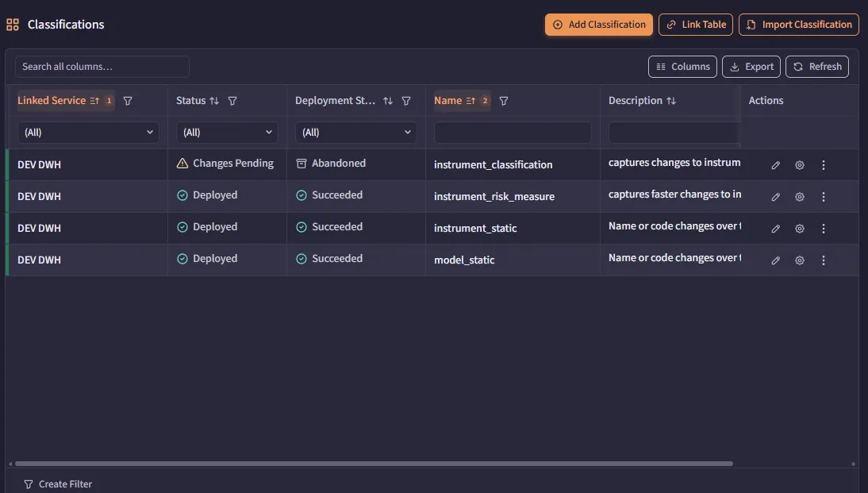This screenshot has height=493, width=868.
Task: Open settings gear for model_static
Action: [799, 260]
